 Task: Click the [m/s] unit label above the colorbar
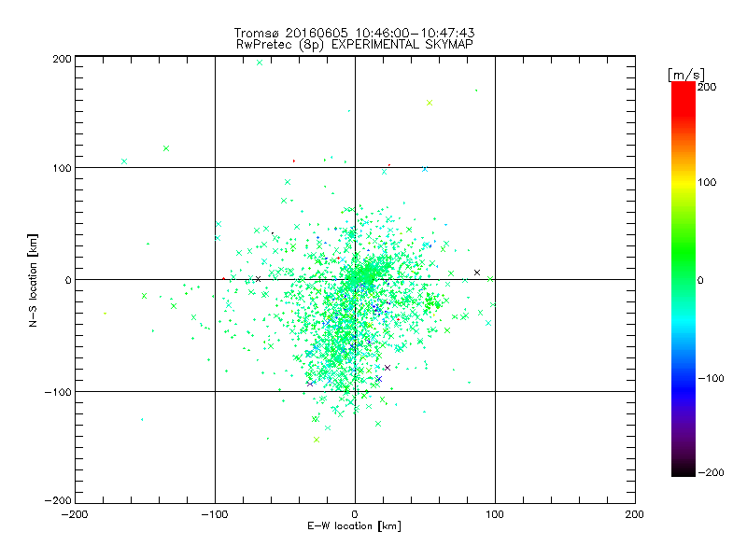(x=685, y=74)
